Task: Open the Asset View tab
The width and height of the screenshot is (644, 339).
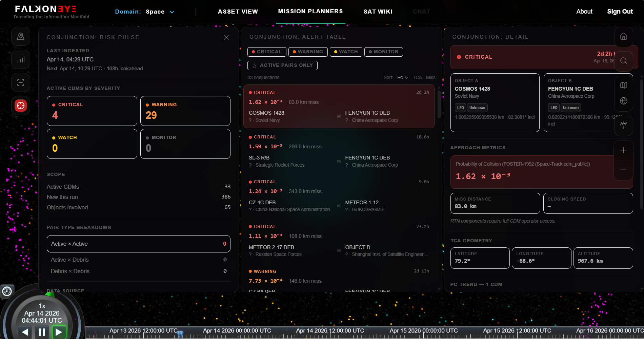Action: (x=238, y=12)
